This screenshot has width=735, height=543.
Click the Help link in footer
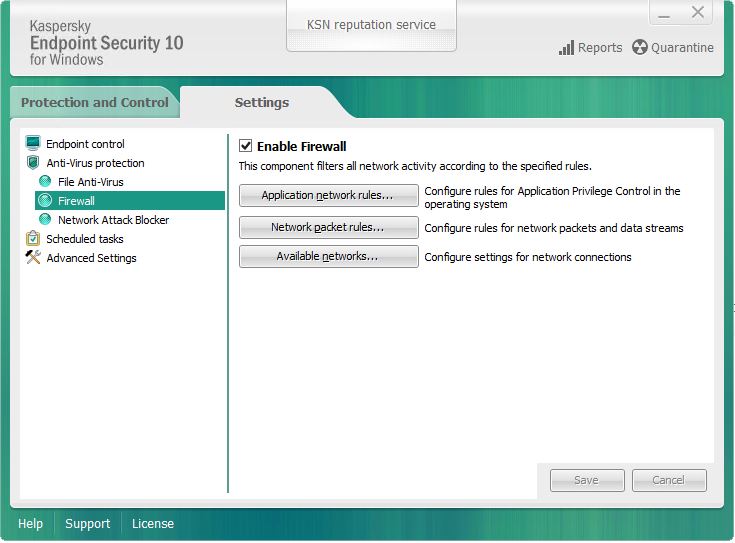click(x=30, y=523)
